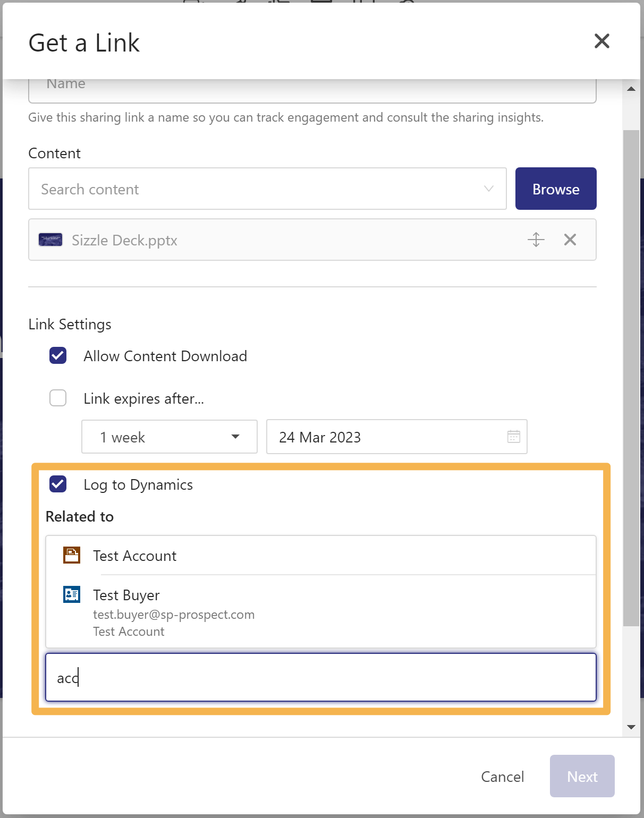The height and width of the screenshot is (818, 644).
Task: Click the Test Buyer contact icon
Action: (72, 594)
